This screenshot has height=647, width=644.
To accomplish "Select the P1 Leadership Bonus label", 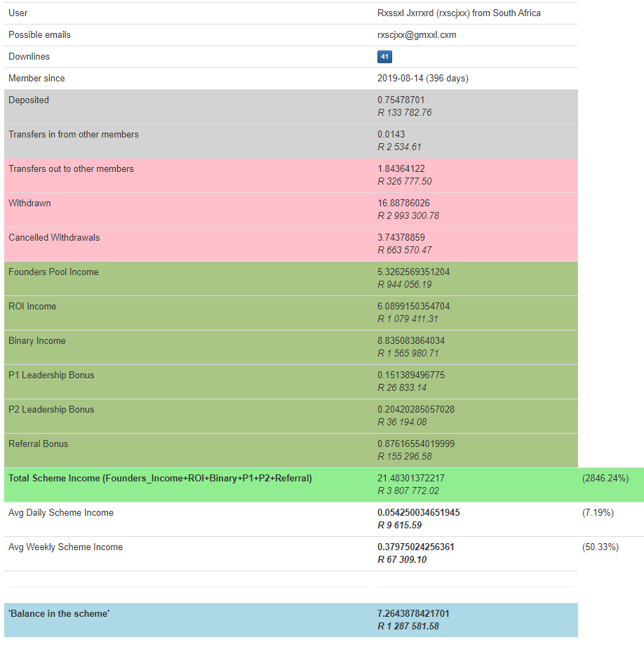I will pyautogui.click(x=51, y=375).
